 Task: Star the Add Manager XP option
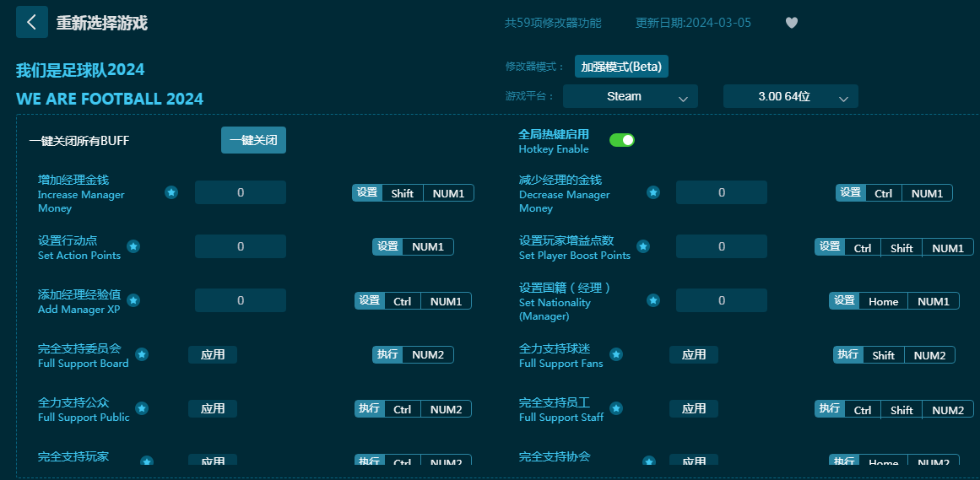(133, 300)
